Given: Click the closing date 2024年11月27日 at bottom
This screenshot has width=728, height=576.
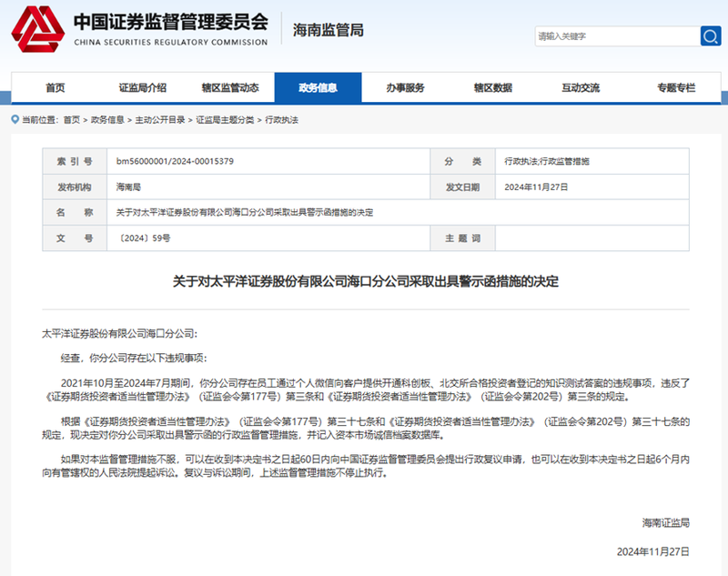Looking at the screenshot, I should [x=653, y=551].
